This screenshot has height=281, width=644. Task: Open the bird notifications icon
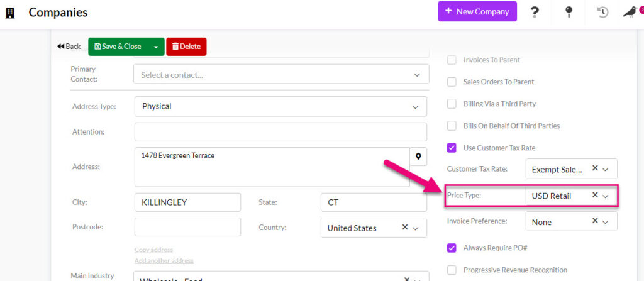point(630,12)
